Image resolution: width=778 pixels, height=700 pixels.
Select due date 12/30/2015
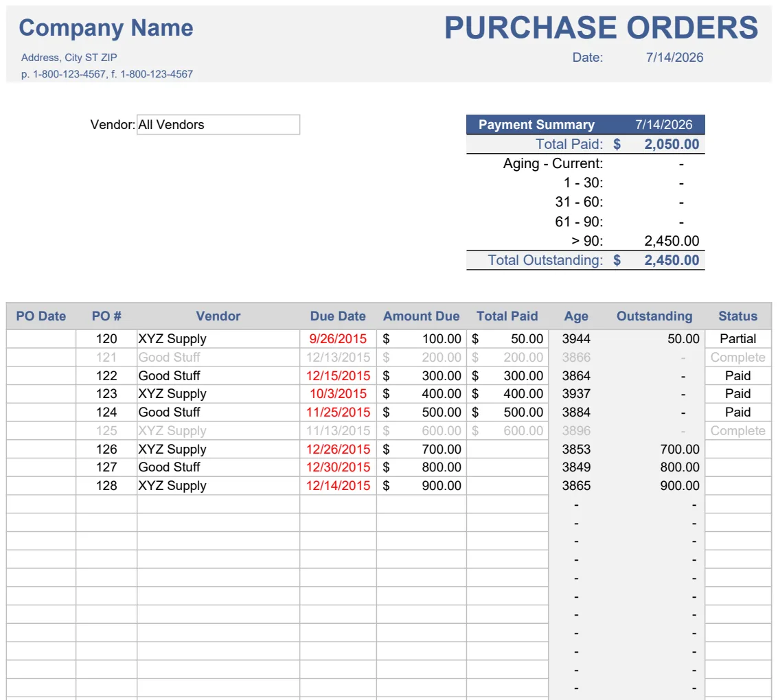point(338,467)
